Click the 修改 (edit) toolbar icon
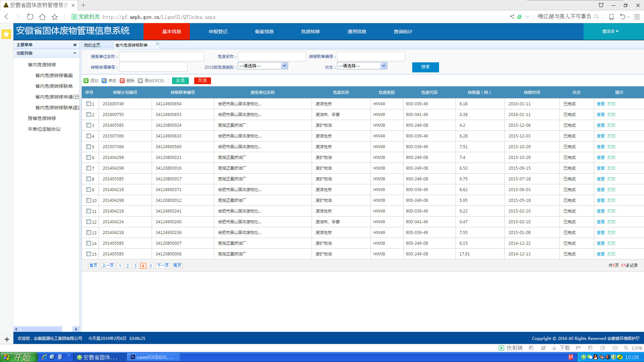Screen dimensions: 644x362 104,81
